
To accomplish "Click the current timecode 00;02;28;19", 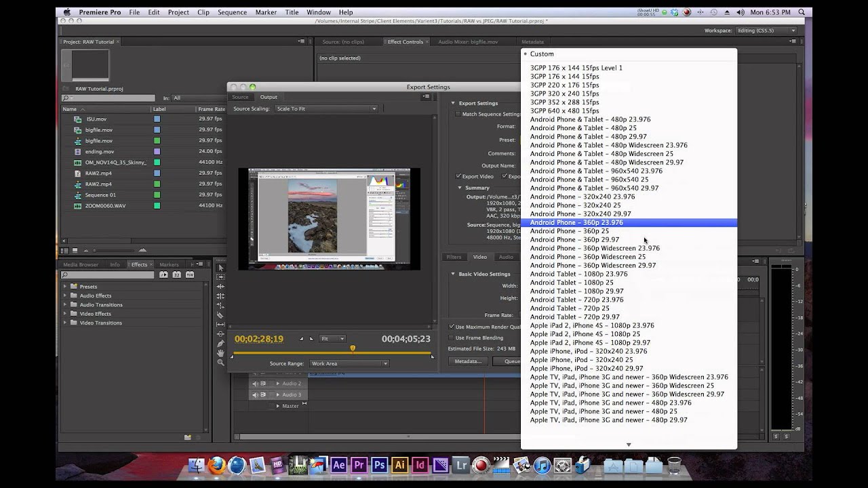I will (259, 339).
